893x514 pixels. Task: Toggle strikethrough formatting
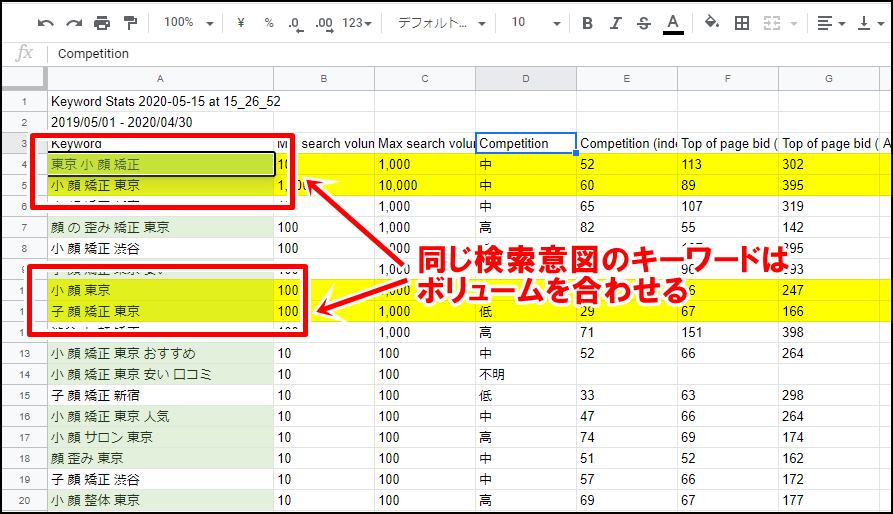[x=644, y=23]
